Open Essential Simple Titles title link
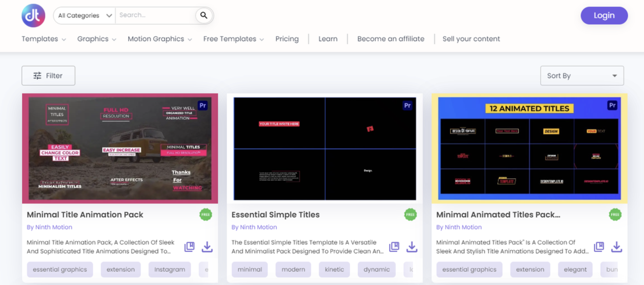 [275, 215]
